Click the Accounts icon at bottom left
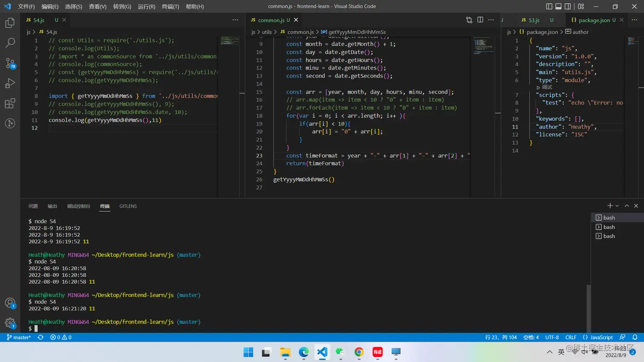The width and height of the screenshot is (644, 362). [10, 303]
